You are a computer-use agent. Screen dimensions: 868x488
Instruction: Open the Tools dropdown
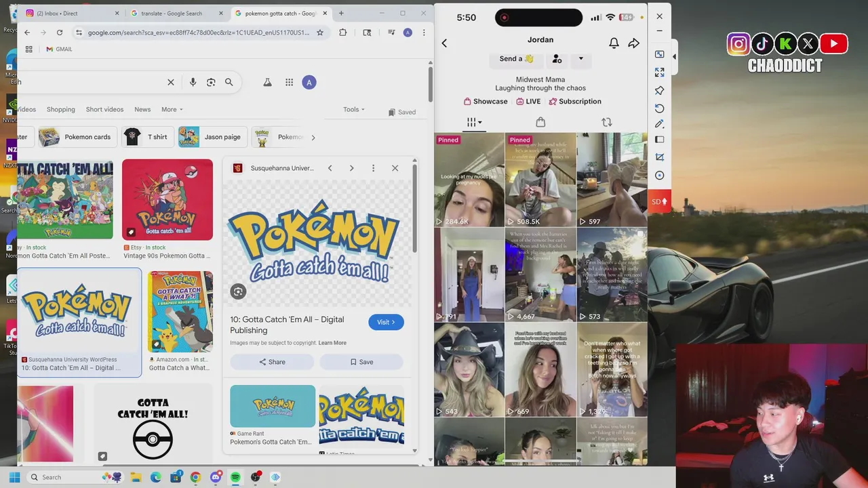coord(354,109)
